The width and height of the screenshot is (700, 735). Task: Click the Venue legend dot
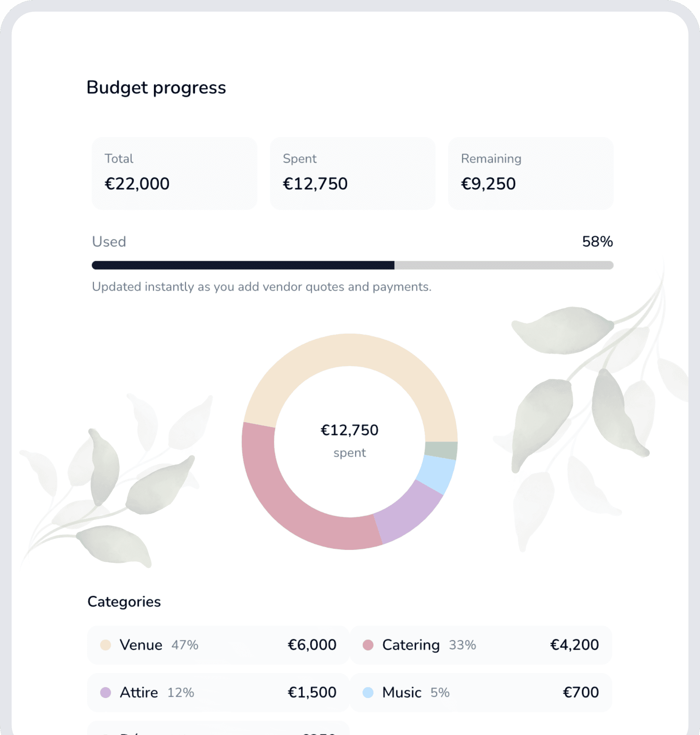(105, 645)
